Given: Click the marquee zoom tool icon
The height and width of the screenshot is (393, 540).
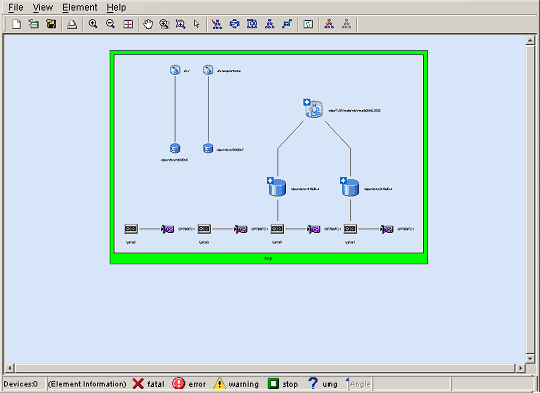Looking at the screenshot, I should (x=180, y=24).
